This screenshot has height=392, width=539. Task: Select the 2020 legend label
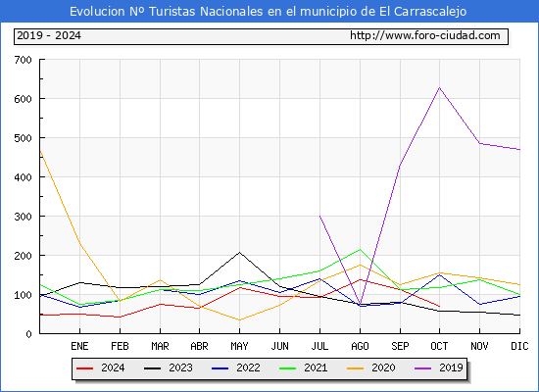coord(383,367)
